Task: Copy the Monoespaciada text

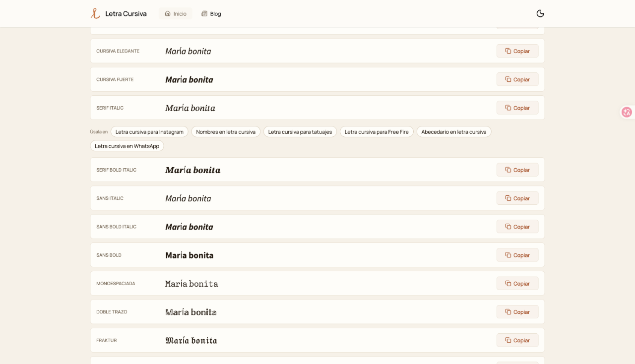Action: coord(517,283)
